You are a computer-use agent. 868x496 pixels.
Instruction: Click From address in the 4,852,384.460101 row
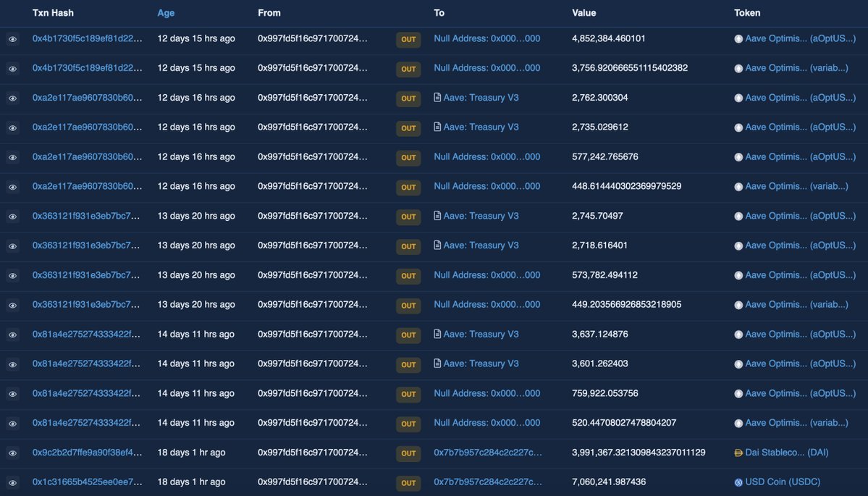pyautogui.click(x=313, y=39)
